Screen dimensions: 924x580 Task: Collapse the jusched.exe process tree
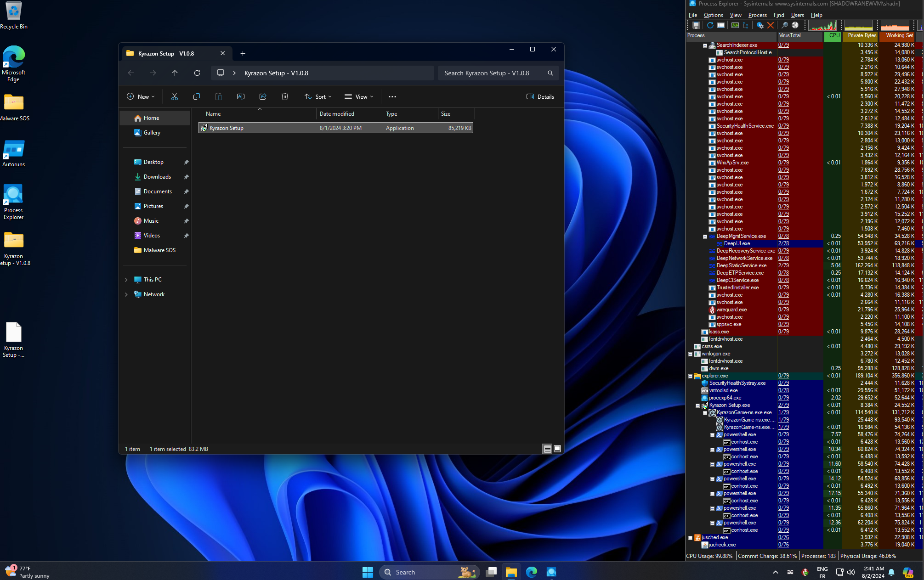point(690,538)
